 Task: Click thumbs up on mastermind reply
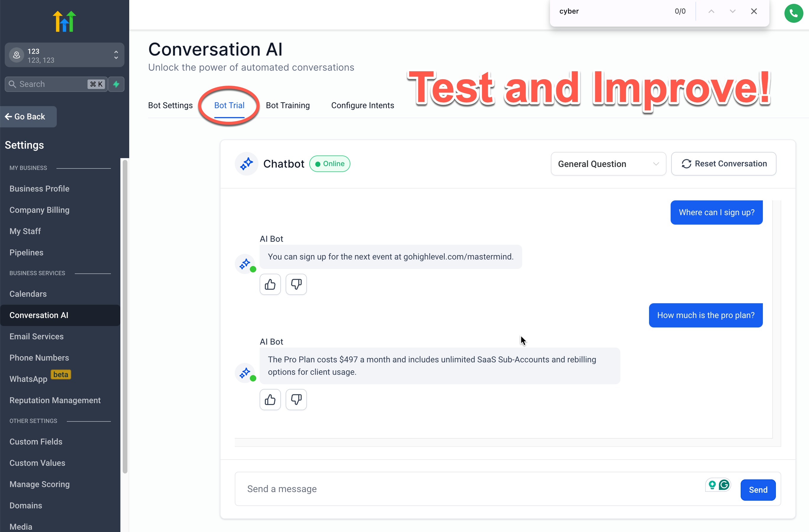click(270, 284)
